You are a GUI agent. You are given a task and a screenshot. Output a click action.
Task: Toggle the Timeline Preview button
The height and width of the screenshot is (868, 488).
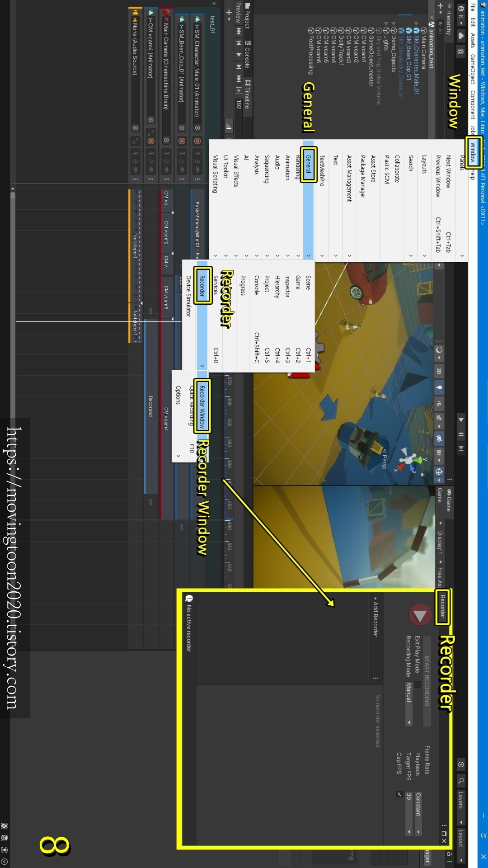click(238, 13)
